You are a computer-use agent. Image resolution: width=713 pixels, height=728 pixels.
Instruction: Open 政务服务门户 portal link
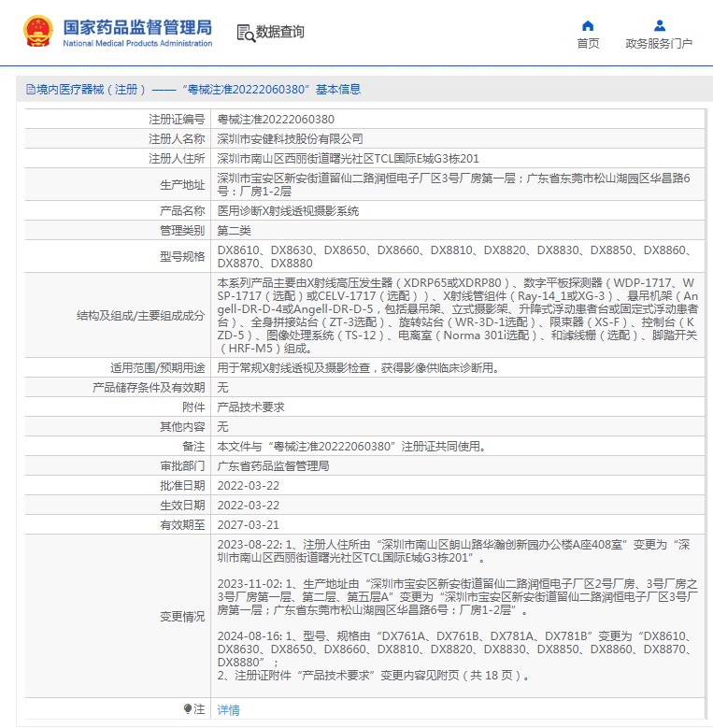[659, 44]
